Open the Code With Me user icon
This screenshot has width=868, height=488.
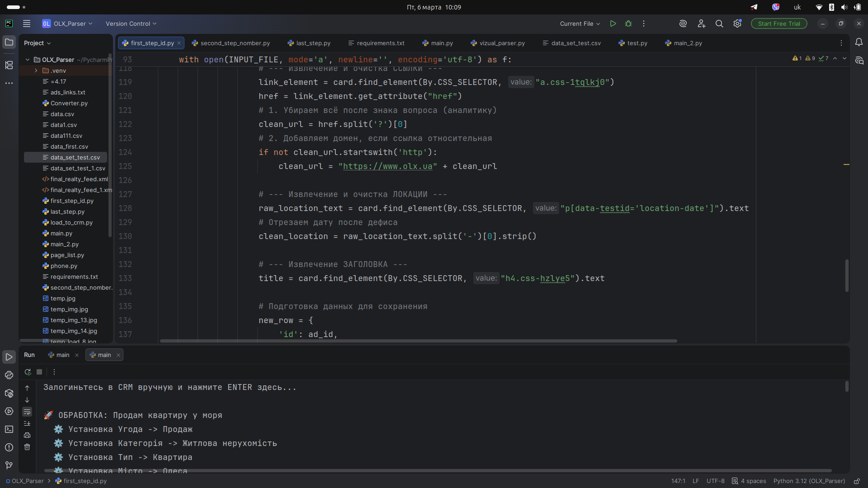pos(701,23)
